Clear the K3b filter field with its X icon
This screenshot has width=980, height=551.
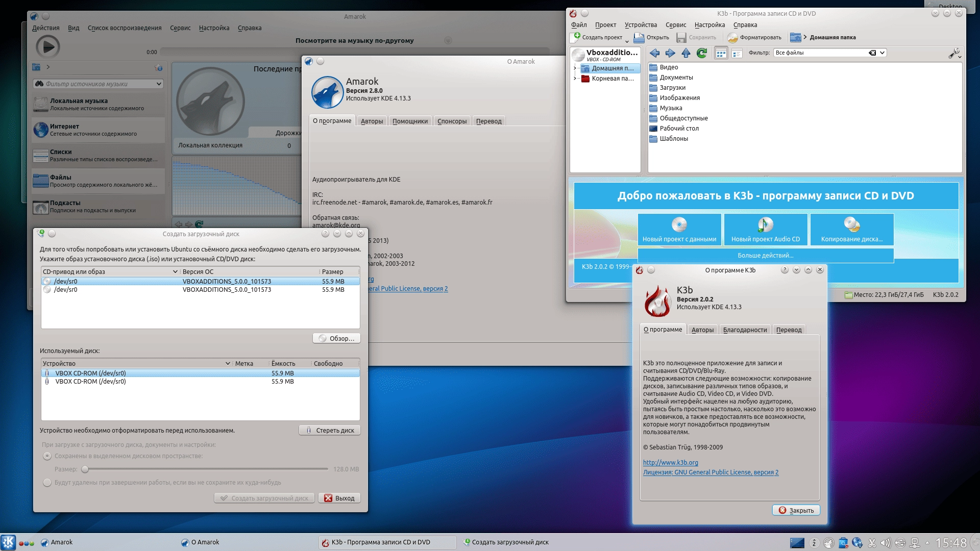point(872,53)
